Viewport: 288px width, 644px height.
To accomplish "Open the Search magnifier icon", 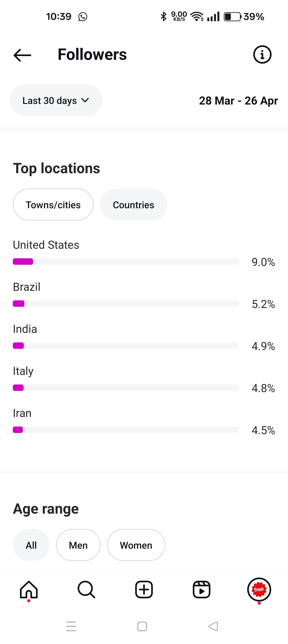I will pyautogui.click(x=86, y=590).
